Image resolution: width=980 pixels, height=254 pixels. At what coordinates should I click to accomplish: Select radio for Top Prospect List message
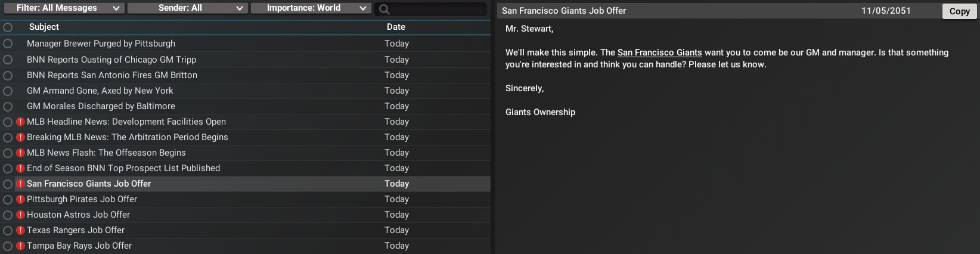(8, 168)
